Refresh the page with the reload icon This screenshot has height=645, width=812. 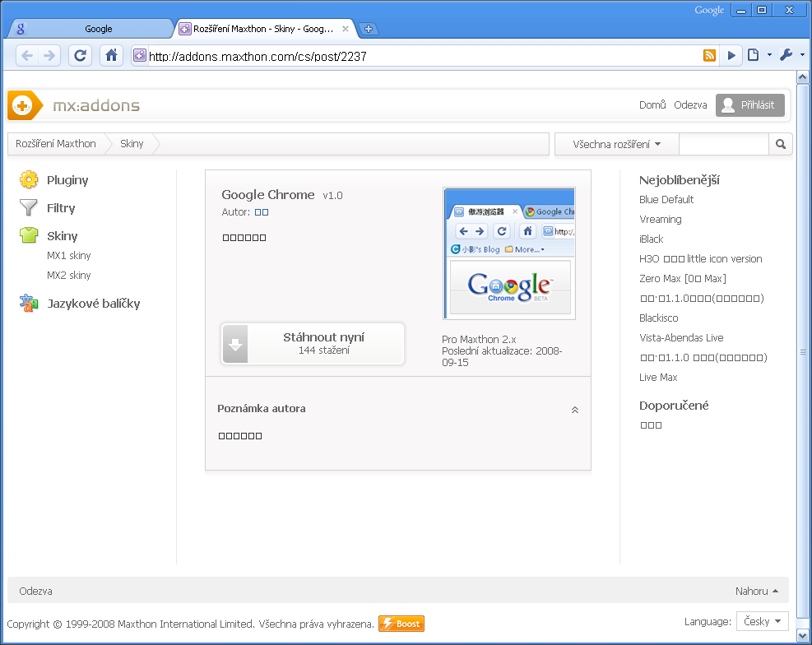(x=80, y=54)
